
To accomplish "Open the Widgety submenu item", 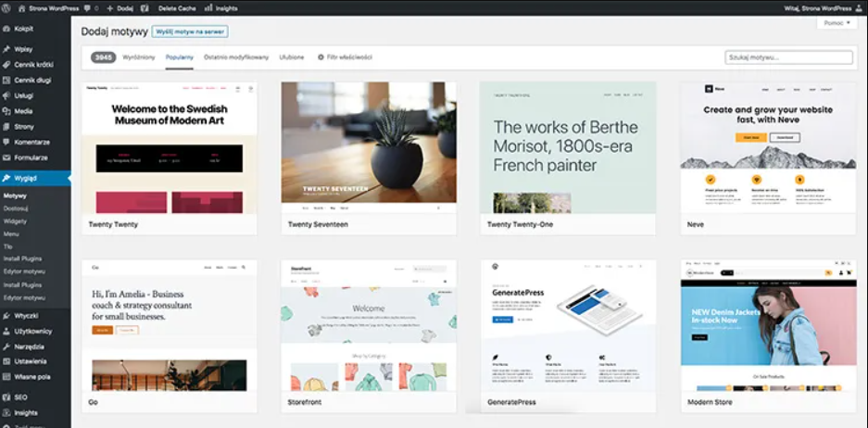I will (x=15, y=221).
